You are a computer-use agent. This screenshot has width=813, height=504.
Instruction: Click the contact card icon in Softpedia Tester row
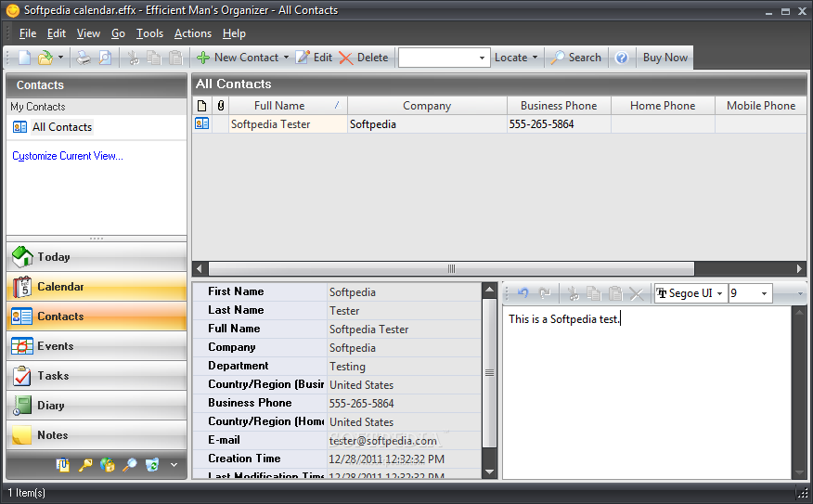201,123
